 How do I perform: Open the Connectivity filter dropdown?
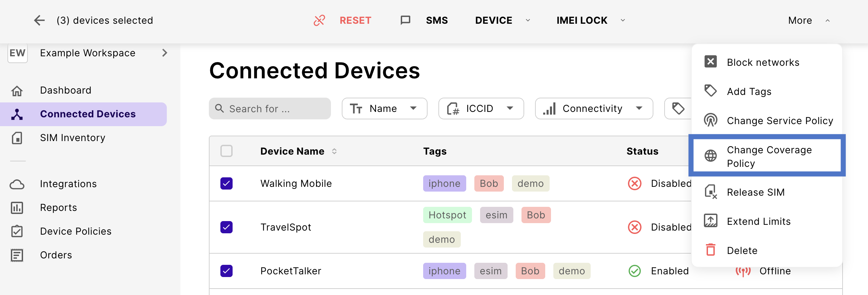594,109
